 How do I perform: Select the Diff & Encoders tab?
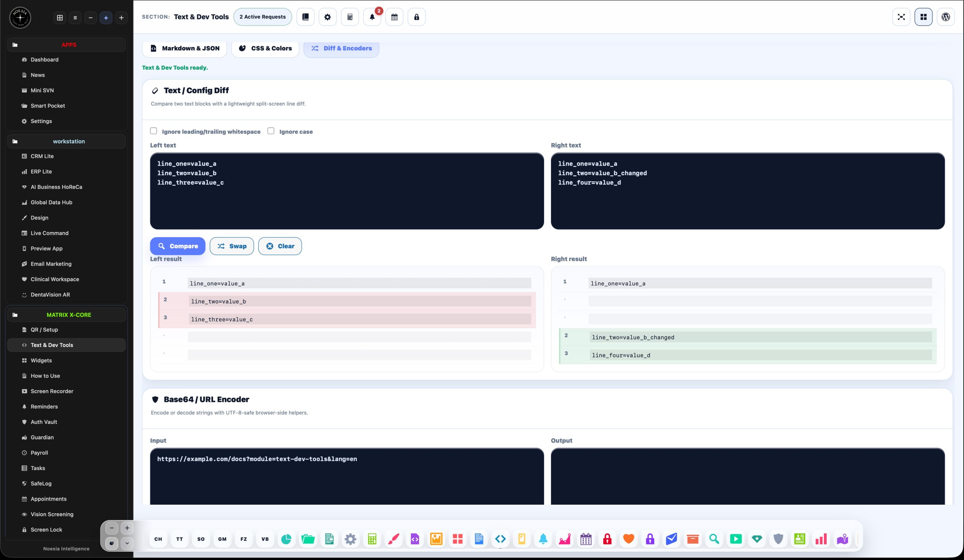point(341,48)
